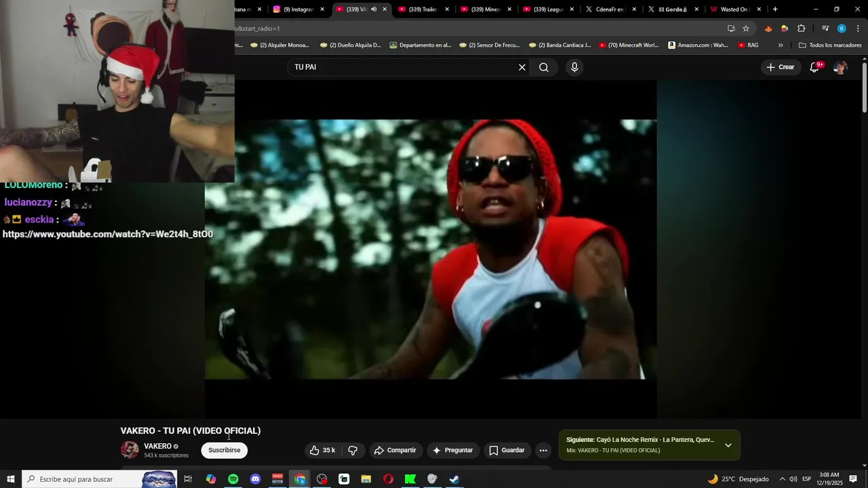Open the install/cast icon in the address bar

click(x=731, y=28)
